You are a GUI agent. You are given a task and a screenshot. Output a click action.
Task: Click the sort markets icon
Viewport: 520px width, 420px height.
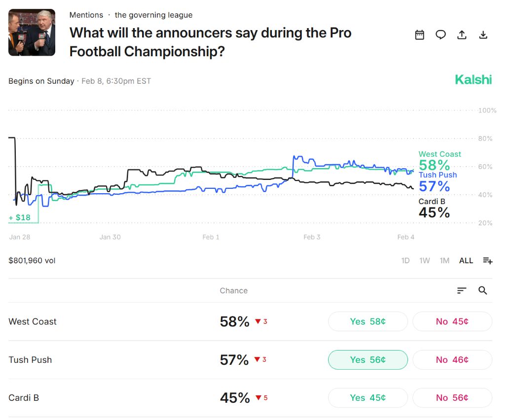[x=462, y=290]
